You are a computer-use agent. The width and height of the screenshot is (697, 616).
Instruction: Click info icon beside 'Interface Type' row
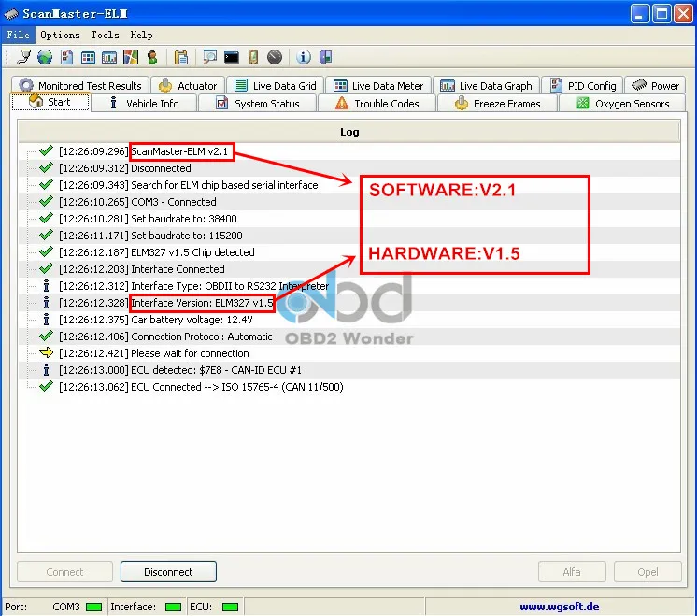point(46,285)
